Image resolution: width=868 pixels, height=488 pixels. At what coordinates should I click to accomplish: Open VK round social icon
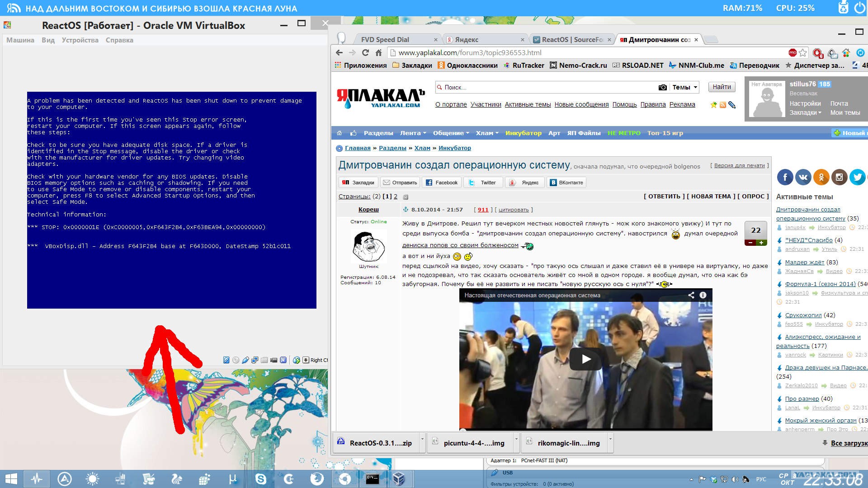tap(803, 177)
